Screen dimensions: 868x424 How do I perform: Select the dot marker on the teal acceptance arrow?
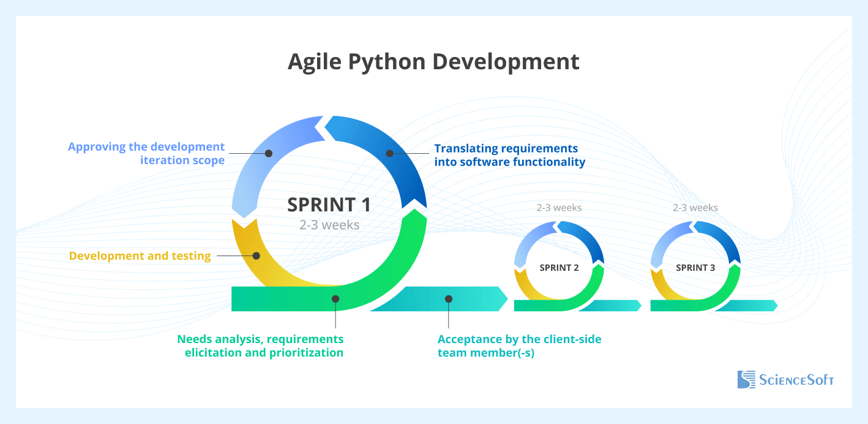click(x=449, y=299)
